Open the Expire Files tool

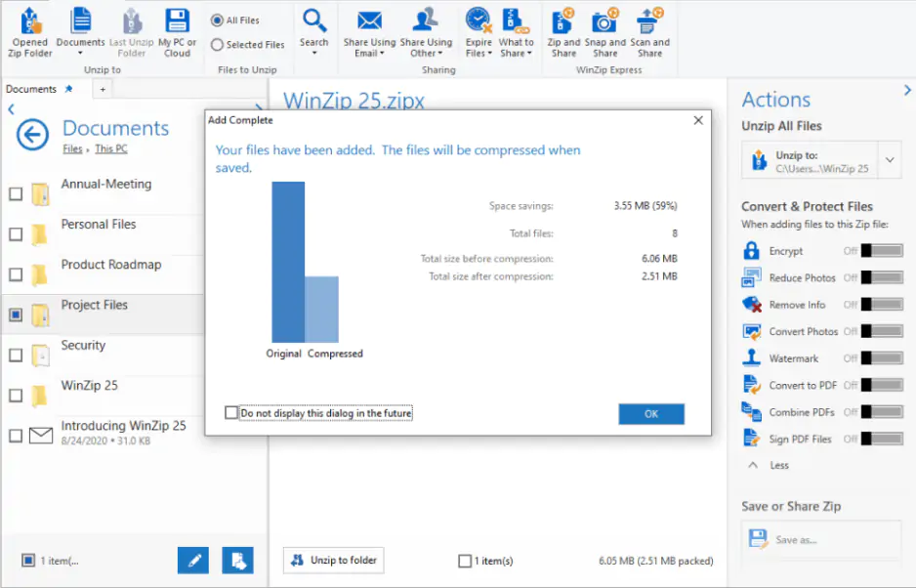pyautogui.click(x=479, y=33)
